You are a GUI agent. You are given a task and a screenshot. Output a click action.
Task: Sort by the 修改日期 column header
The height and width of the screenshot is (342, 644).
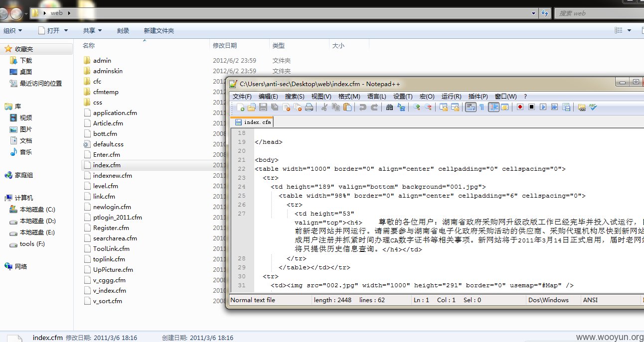225,45
